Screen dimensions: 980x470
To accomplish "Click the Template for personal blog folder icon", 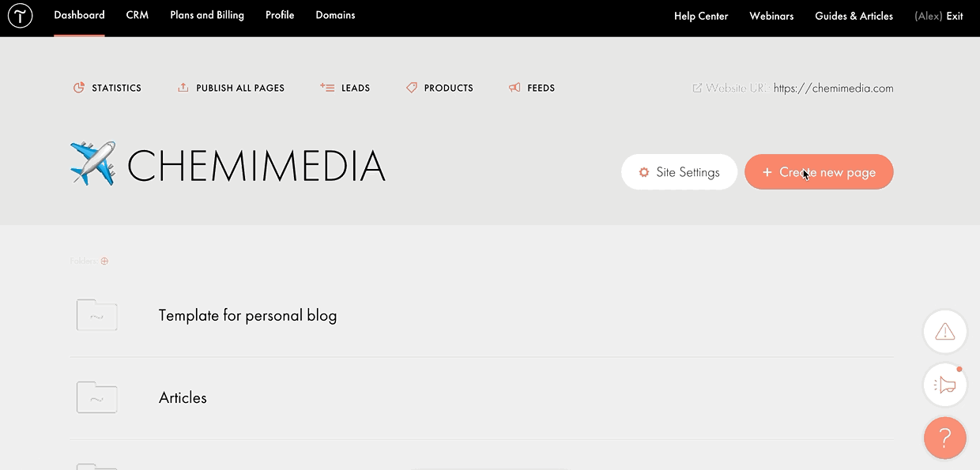I will pyautogui.click(x=97, y=315).
